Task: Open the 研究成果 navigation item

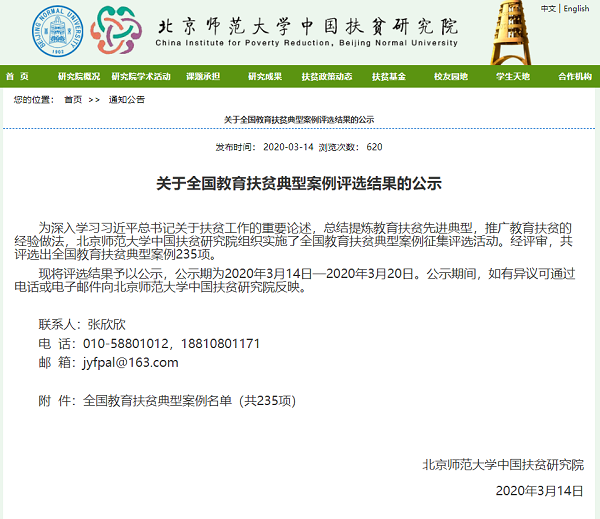Action: (x=265, y=77)
